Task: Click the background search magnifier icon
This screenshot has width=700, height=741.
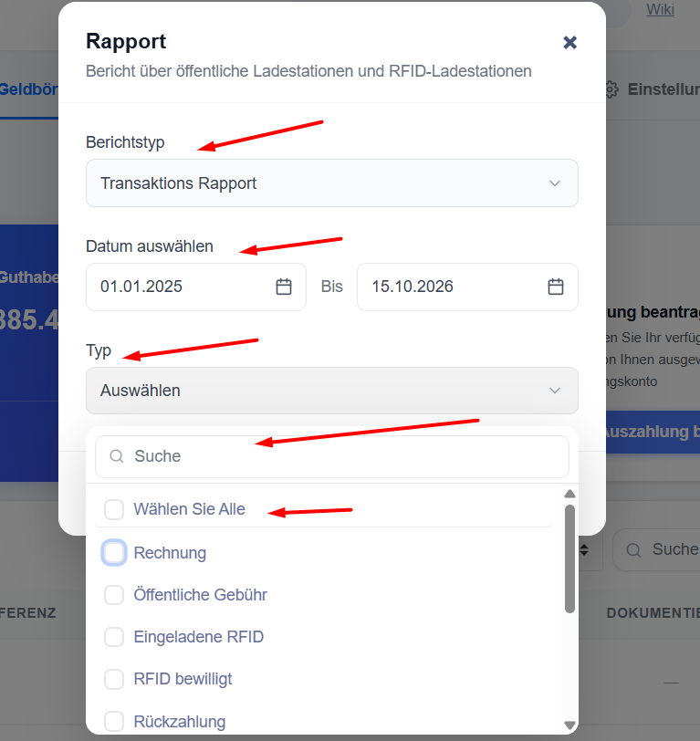Action: tap(633, 550)
